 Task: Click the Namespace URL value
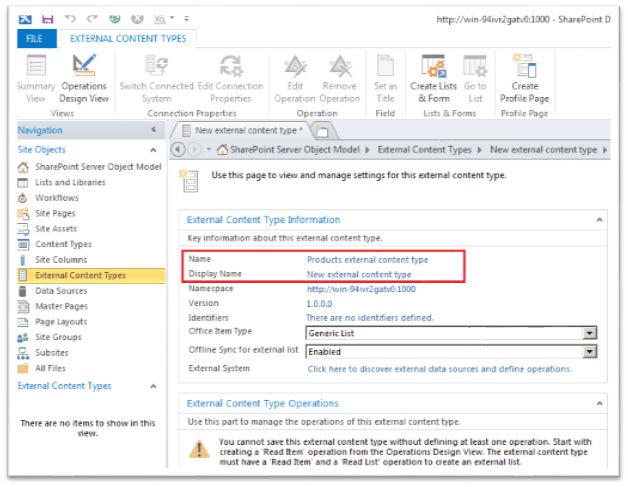pos(361,289)
